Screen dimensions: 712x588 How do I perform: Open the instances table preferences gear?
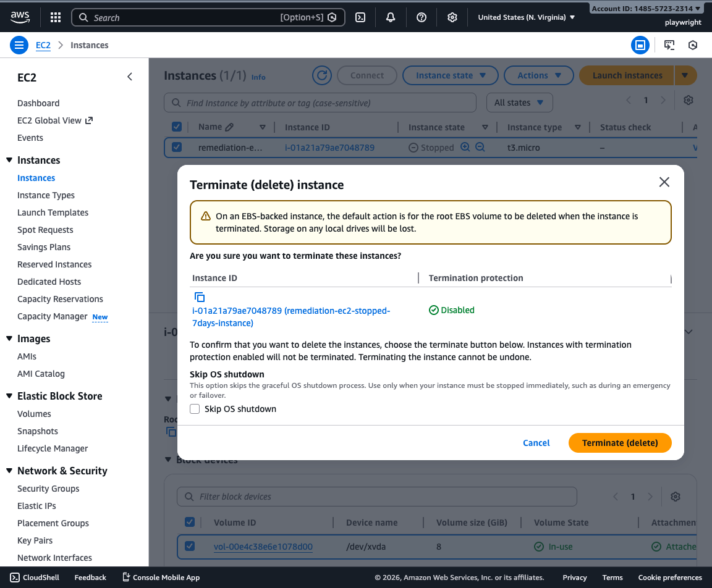[x=689, y=100]
